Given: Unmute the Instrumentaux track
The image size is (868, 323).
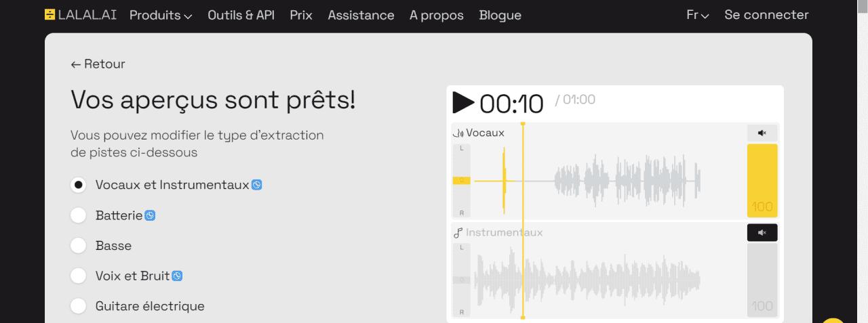Looking at the screenshot, I should click(x=762, y=233).
